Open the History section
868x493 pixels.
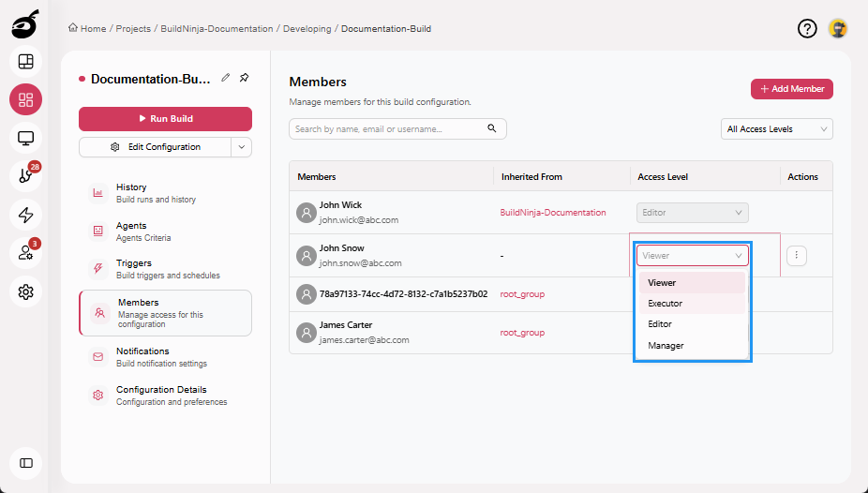pos(166,193)
